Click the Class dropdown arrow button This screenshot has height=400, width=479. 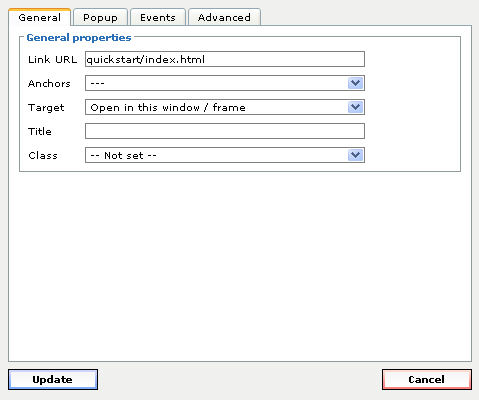point(355,155)
